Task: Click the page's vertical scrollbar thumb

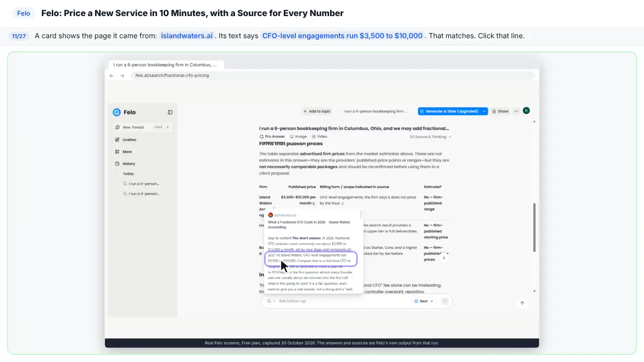Action: (x=534, y=227)
